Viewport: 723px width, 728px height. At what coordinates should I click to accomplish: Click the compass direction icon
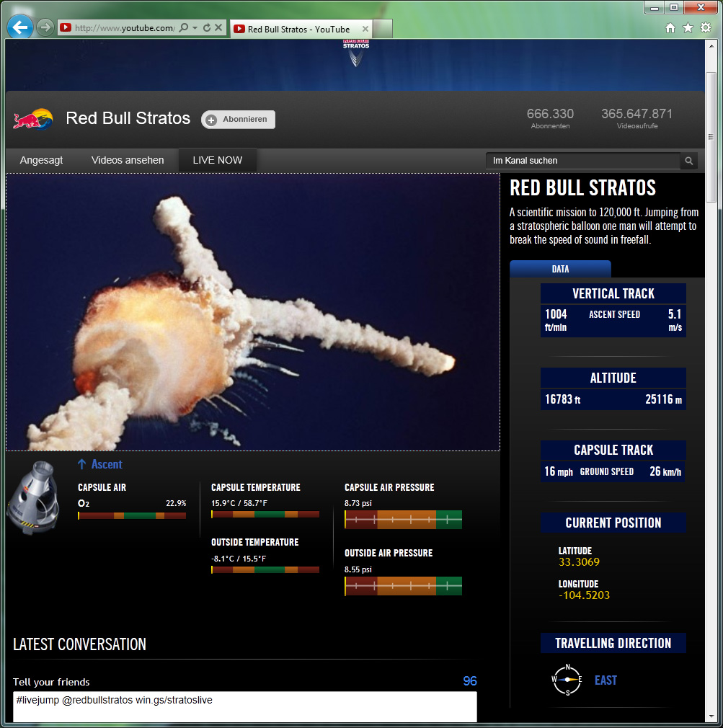pyautogui.click(x=567, y=680)
